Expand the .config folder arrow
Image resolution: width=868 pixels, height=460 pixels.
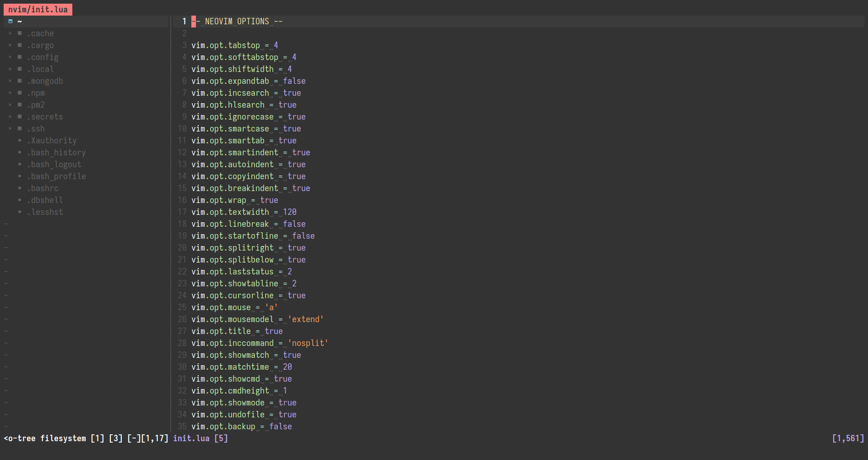[x=11, y=57]
